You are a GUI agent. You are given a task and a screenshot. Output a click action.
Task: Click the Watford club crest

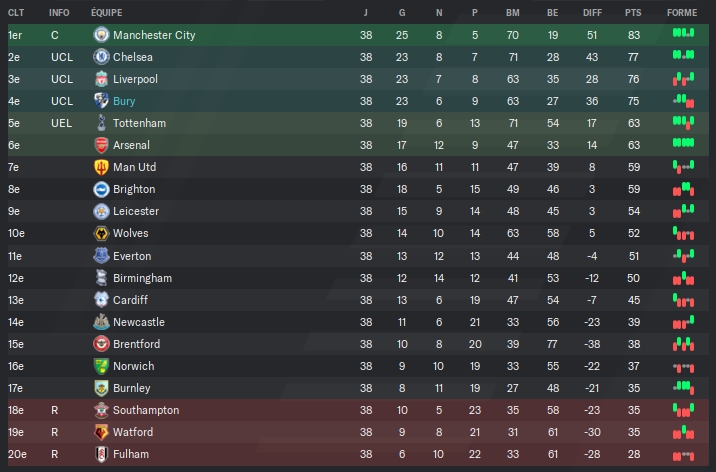coord(101,432)
